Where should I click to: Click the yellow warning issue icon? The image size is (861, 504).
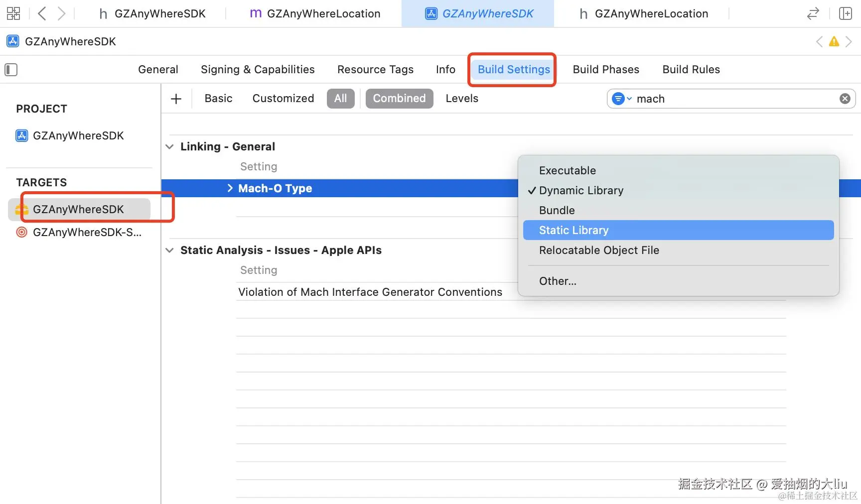(834, 42)
